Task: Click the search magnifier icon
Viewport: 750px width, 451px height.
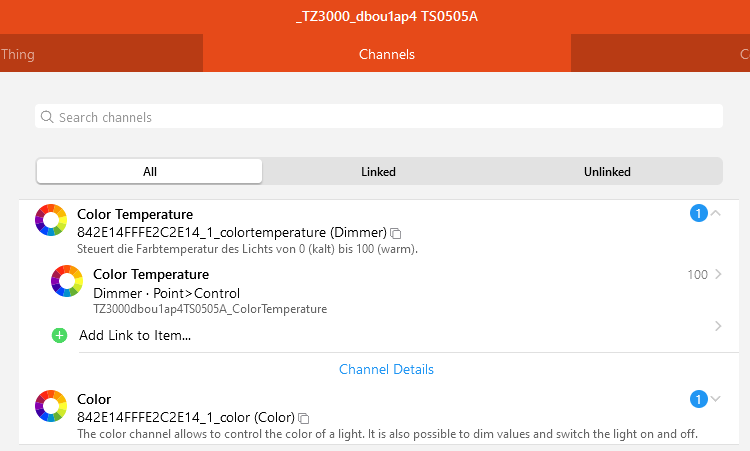Action: [x=47, y=117]
